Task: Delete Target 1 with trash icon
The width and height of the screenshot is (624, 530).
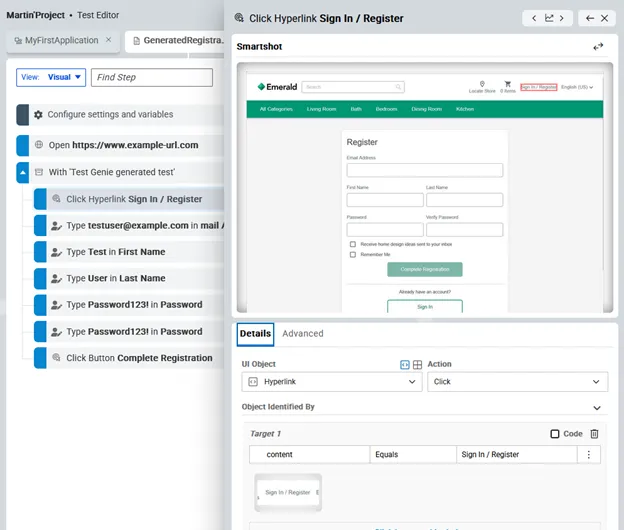Action: point(594,434)
